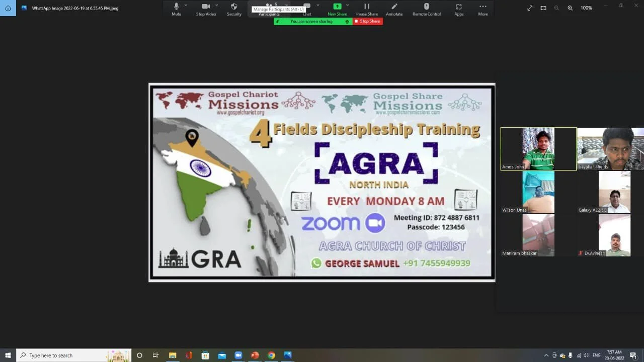Viewport: 644px width, 362px height.
Task: Open the Annotate pencil tool
Action: click(394, 9)
